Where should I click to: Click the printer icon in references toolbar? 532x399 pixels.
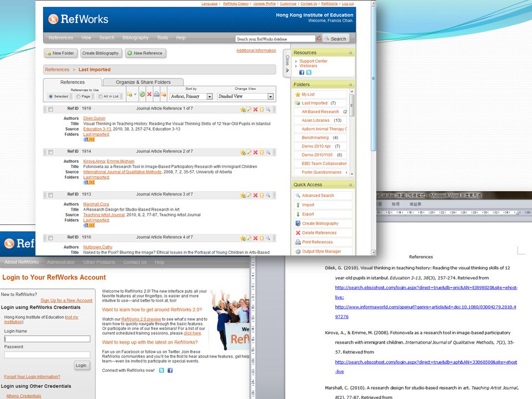(156, 95)
